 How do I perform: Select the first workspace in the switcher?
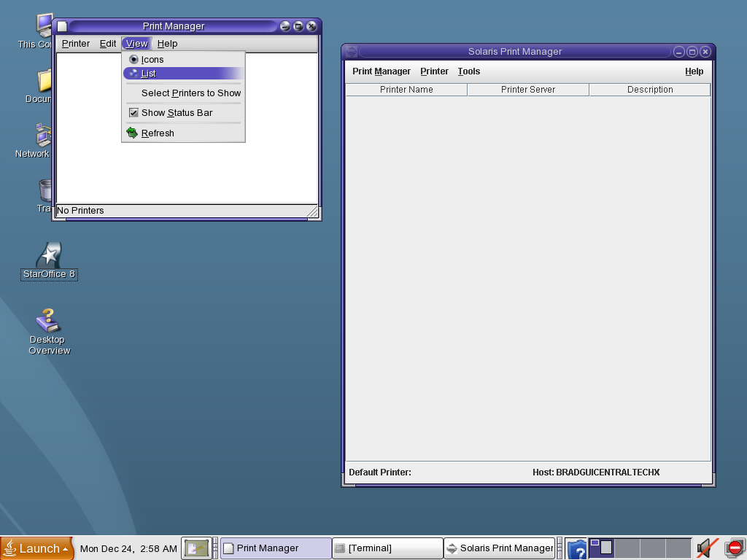(x=601, y=548)
